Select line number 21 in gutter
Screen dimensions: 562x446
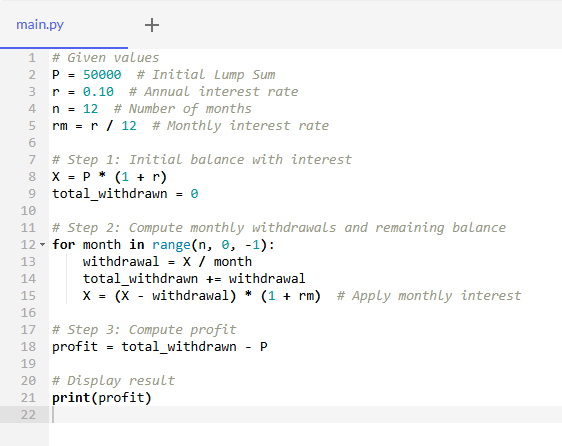28,398
